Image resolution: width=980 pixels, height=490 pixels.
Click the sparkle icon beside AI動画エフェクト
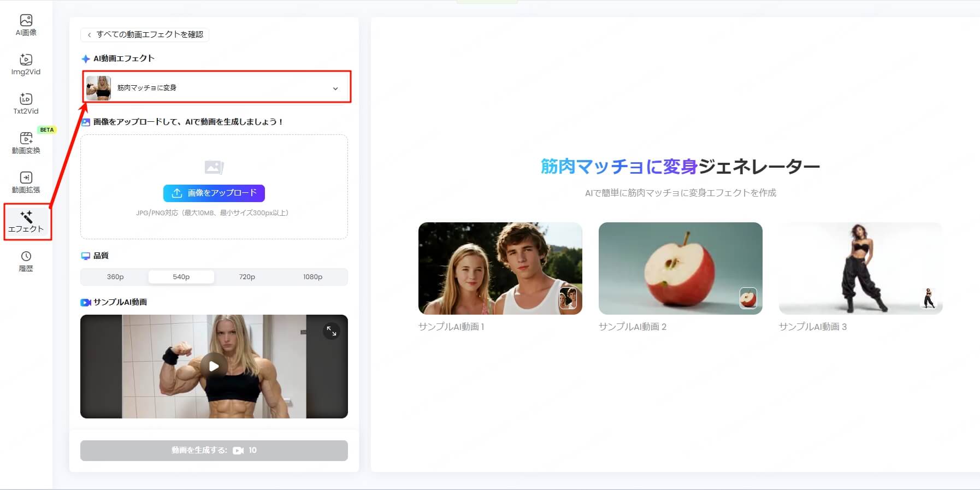tap(85, 59)
